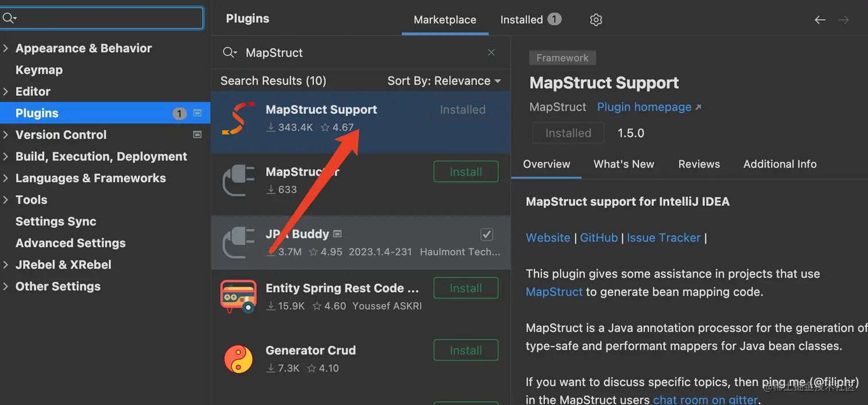Click the forward navigation arrow
This screenshot has width=868, height=405.
click(843, 20)
